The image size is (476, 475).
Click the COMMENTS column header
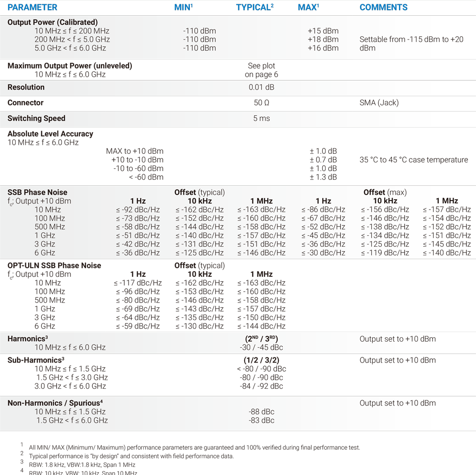click(x=383, y=8)
